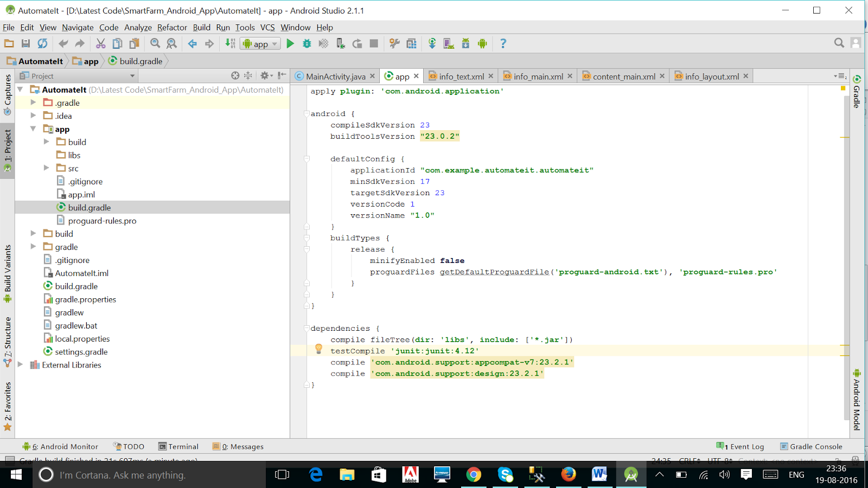
Task: Expand the .idea folder node
Action: pyautogui.click(x=33, y=115)
